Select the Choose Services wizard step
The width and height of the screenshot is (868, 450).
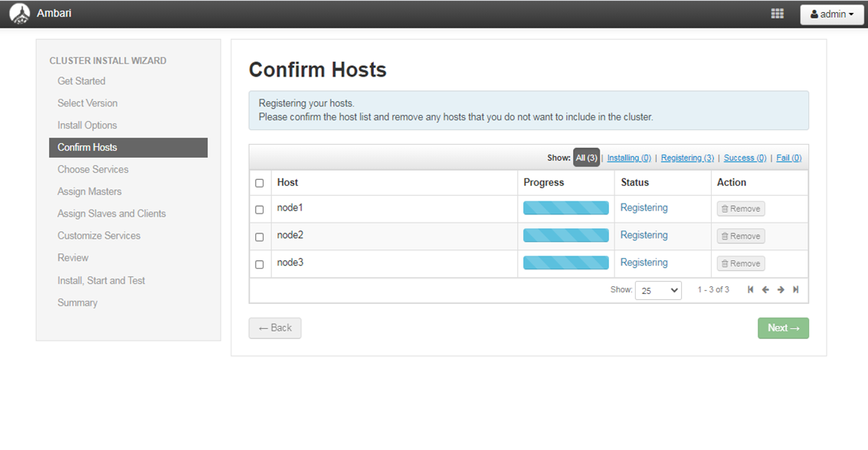pyautogui.click(x=93, y=170)
